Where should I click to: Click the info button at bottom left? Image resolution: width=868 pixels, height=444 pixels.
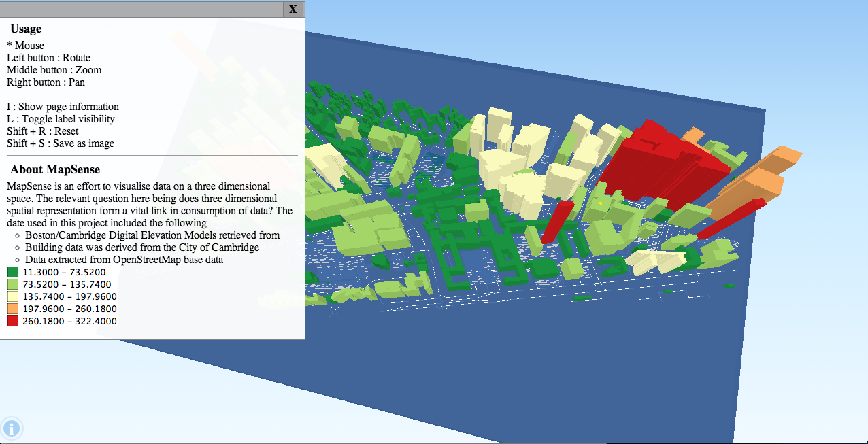click(x=12, y=428)
